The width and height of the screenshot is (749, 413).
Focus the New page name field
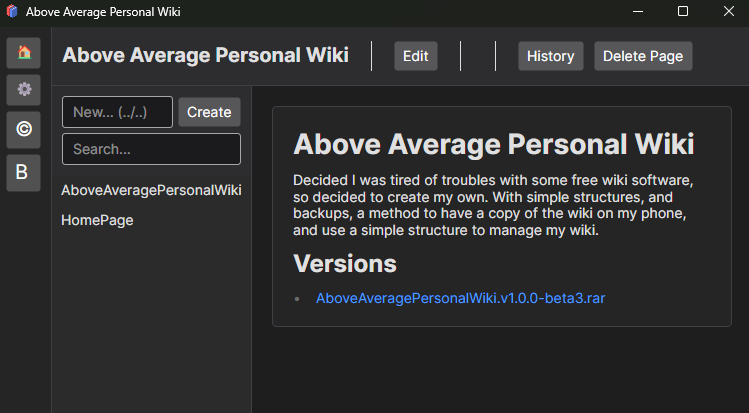pos(117,112)
